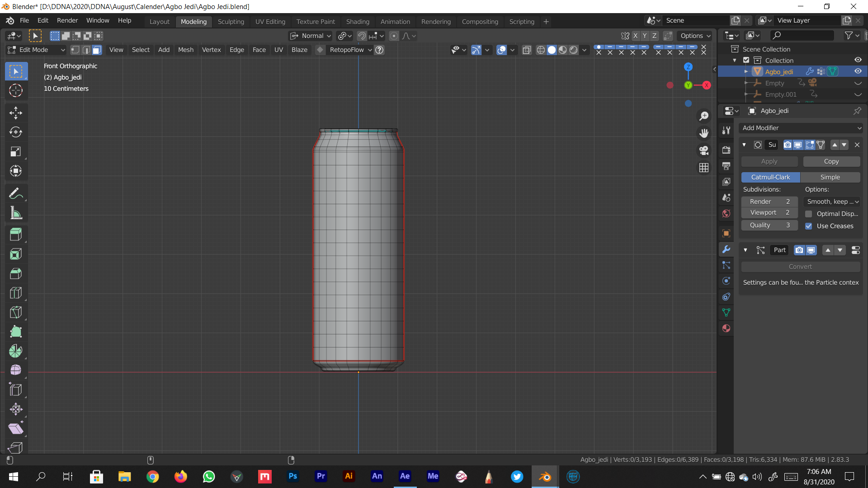
Task: Select the Measure tool
Action: pyautogui.click(x=16, y=213)
